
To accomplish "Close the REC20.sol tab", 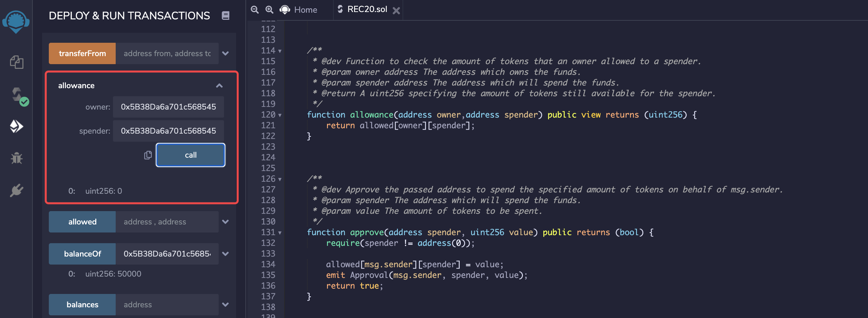I will 396,11.
